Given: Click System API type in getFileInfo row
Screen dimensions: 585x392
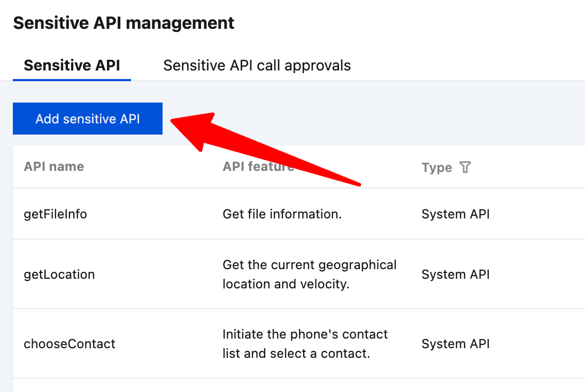Looking at the screenshot, I should 455,214.
